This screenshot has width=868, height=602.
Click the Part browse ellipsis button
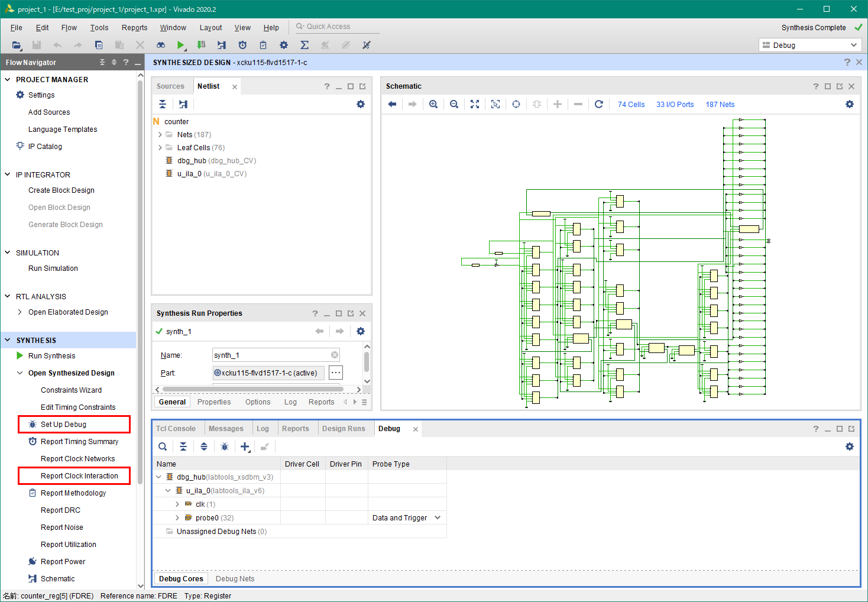pyautogui.click(x=336, y=373)
